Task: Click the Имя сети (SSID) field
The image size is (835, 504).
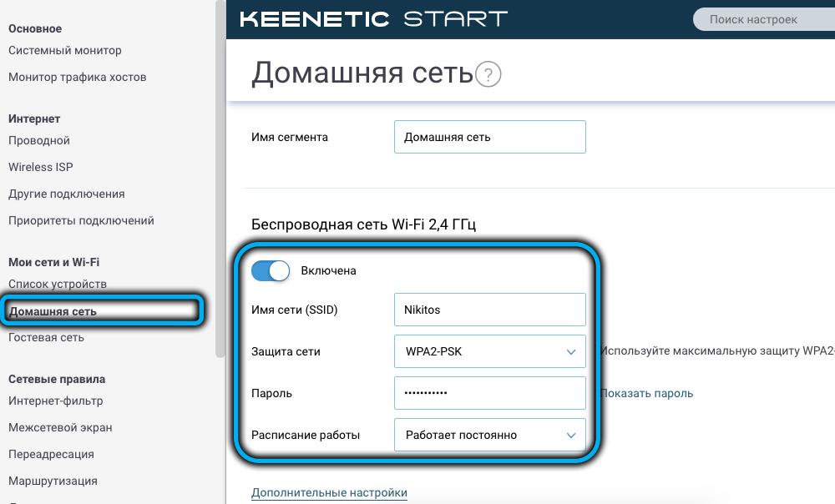Action: [489, 310]
